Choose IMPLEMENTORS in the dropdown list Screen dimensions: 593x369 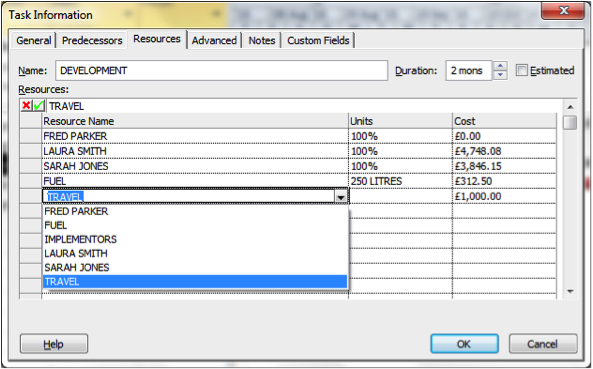195,239
